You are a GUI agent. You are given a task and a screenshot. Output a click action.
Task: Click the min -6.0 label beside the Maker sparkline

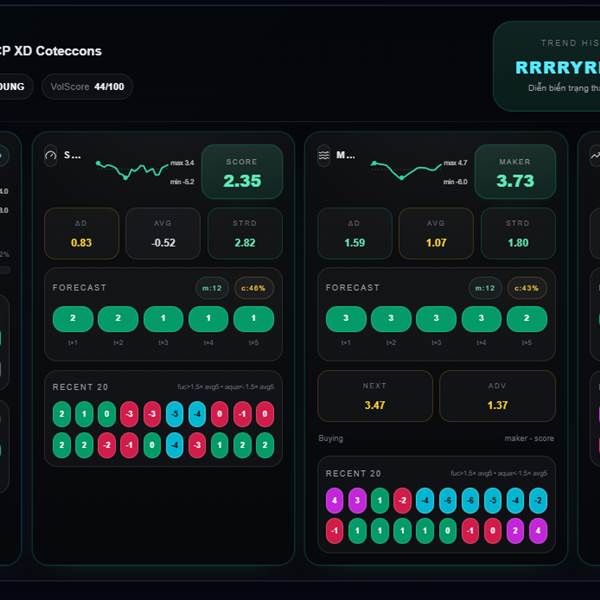coord(455,182)
